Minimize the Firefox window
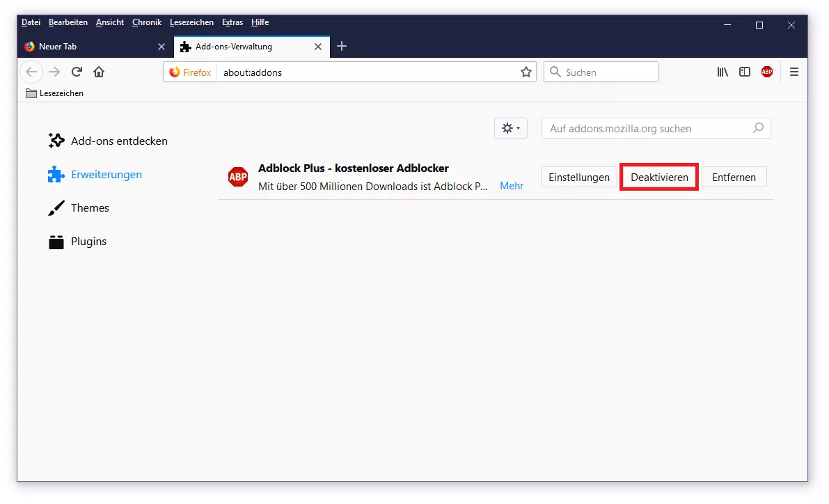The image size is (829, 504). pos(727,25)
